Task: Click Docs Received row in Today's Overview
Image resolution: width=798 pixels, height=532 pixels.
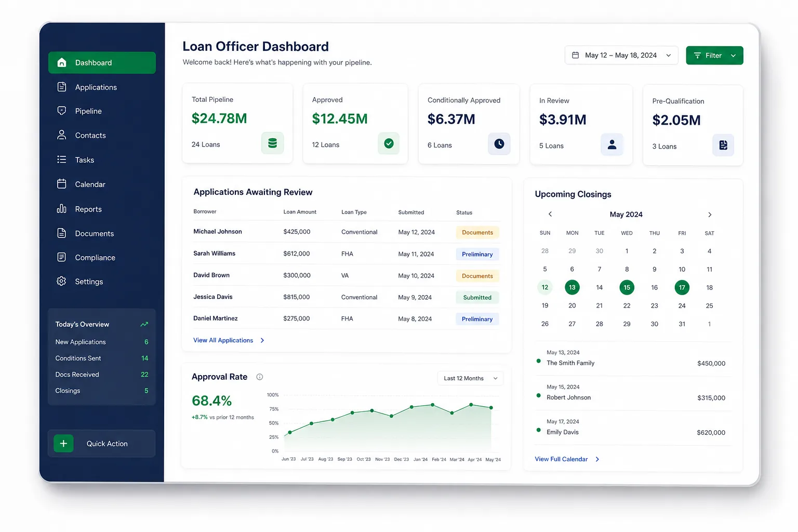Action: (102, 374)
